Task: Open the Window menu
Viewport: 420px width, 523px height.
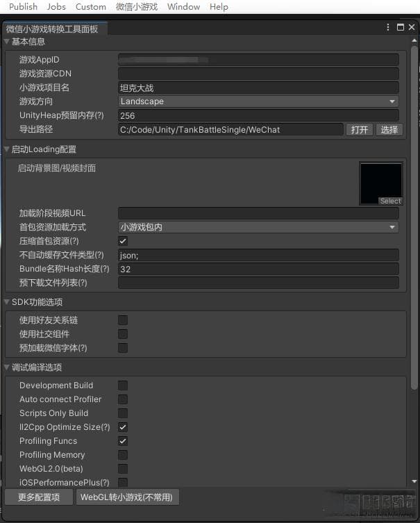Action: (184, 7)
